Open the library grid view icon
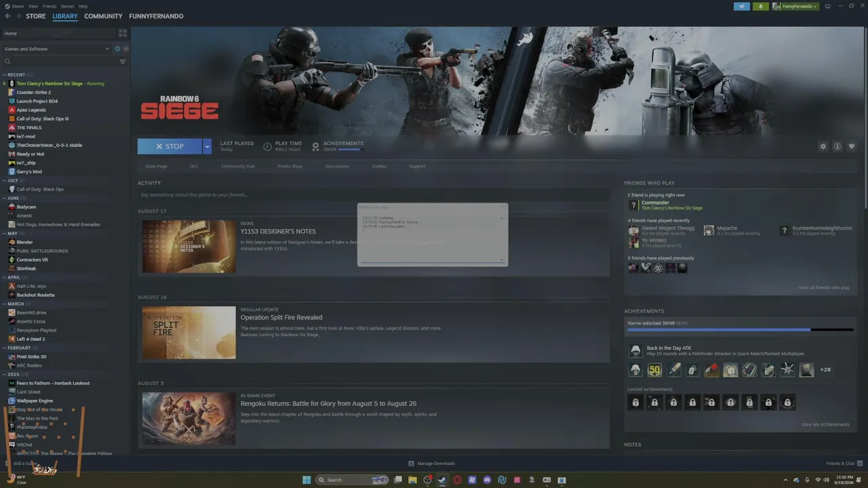The image size is (868, 488). [123, 33]
